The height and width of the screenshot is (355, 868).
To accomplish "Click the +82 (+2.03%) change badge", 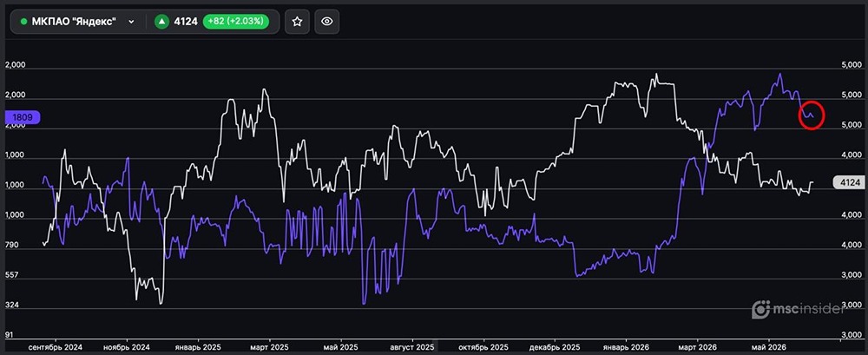I will (x=236, y=22).
